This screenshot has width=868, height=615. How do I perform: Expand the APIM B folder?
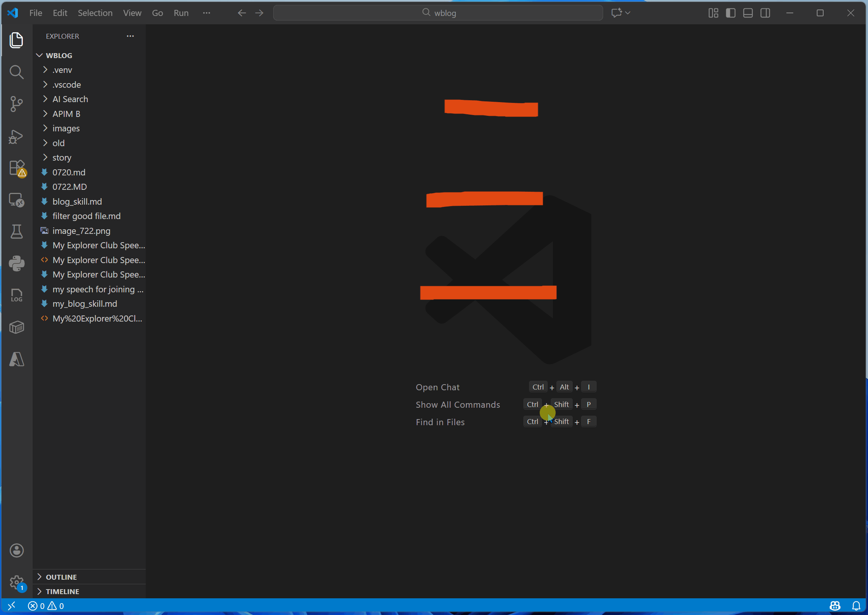click(x=89, y=114)
